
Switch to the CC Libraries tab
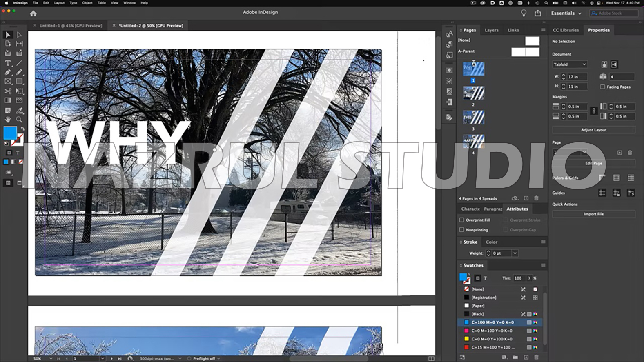pyautogui.click(x=566, y=30)
